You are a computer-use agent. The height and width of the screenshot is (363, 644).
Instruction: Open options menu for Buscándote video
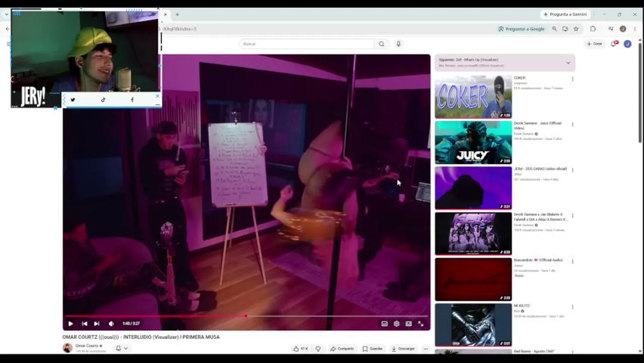[x=572, y=262]
